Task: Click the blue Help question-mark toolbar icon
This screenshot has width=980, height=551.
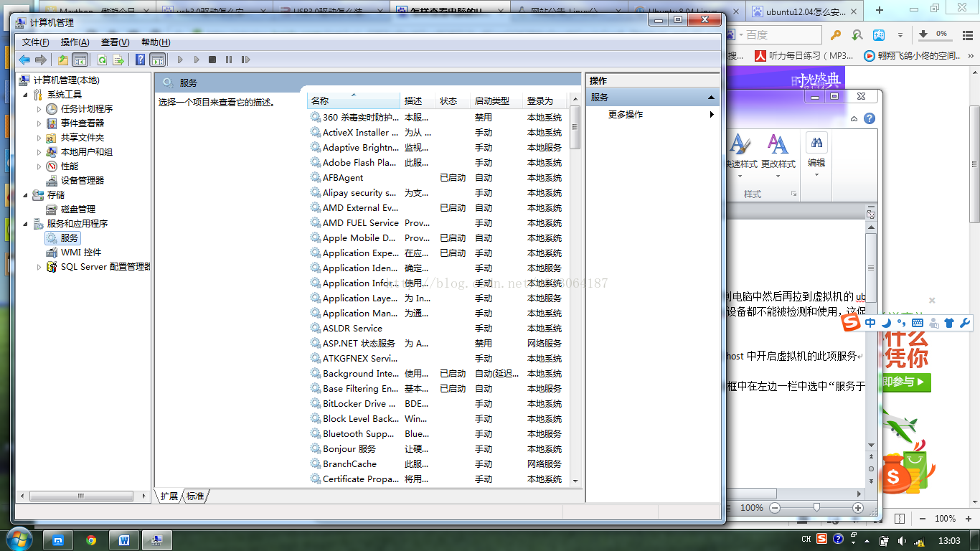Action: [141, 60]
